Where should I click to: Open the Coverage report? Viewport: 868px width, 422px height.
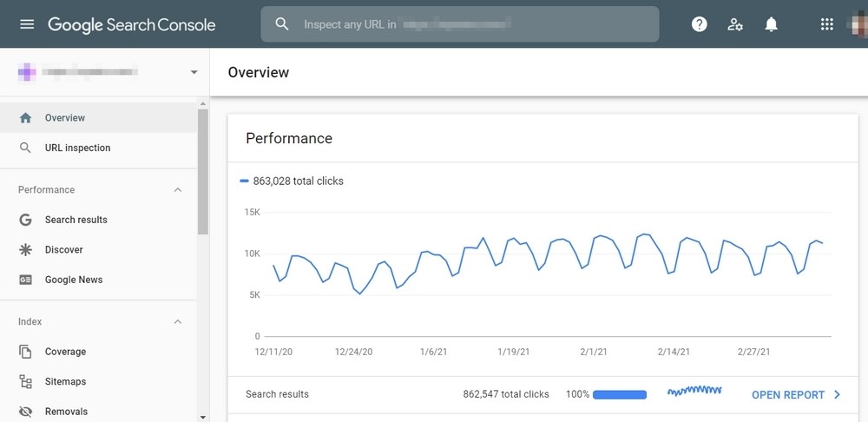pyautogui.click(x=99, y=352)
